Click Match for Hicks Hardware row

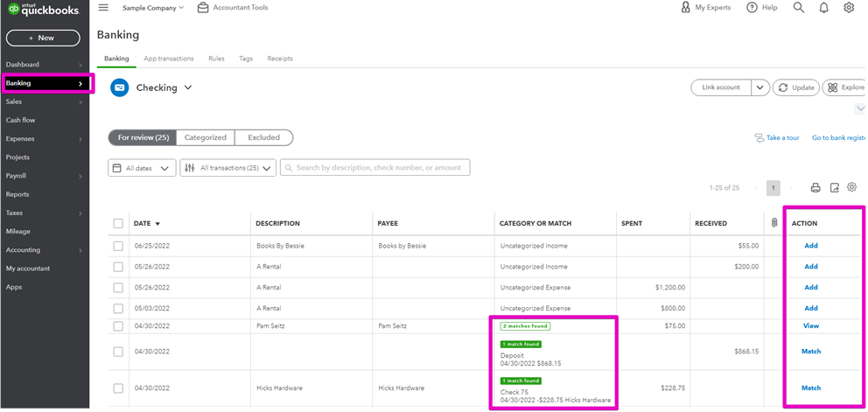pyautogui.click(x=811, y=388)
